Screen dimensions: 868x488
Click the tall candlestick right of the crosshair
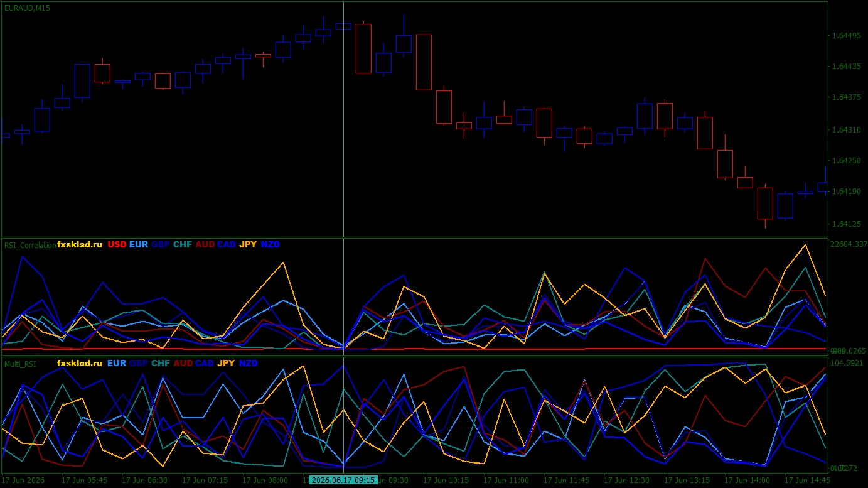pyautogui.click(x=363, y=49)
